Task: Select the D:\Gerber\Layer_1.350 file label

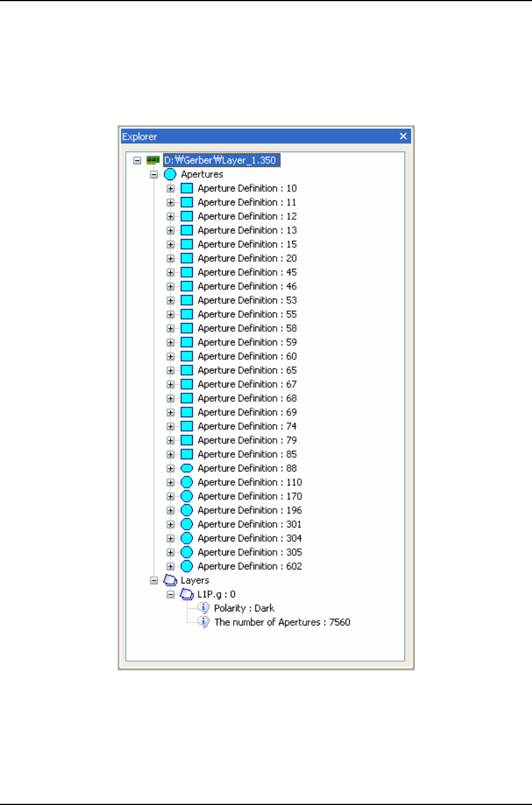Action: 220,160
